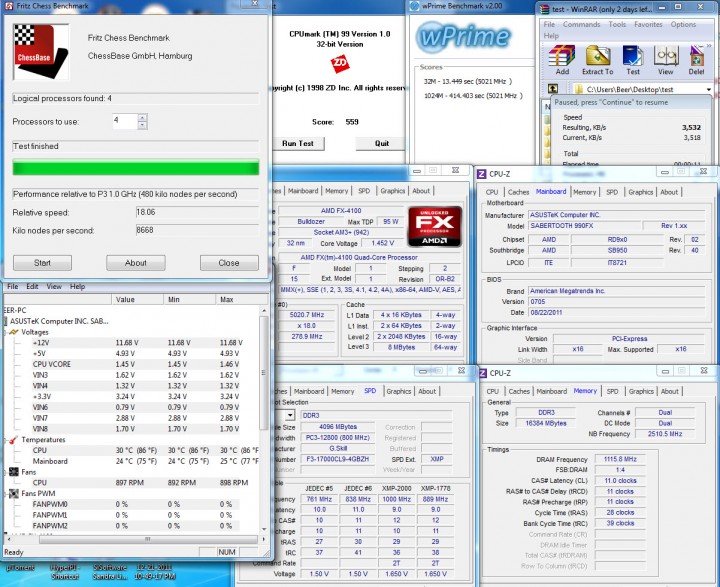This screenshot has height=587, width=720.
Task: Click the CPU-Z Memory window title icon
Action: coord(483,373)
